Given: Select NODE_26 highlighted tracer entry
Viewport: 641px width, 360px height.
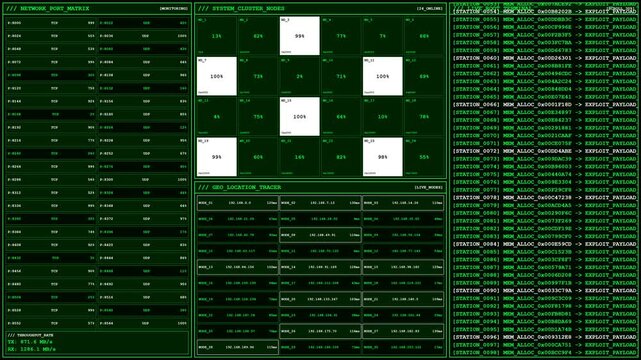Looking at the screenshot, I should [x=320, y=331].
